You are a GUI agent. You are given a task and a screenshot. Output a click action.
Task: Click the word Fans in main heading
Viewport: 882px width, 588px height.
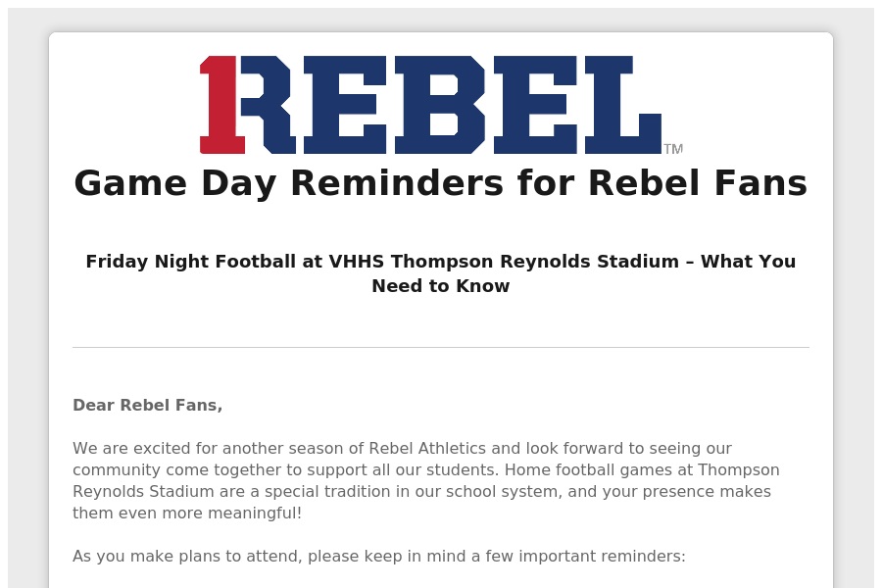pos(761,183)
